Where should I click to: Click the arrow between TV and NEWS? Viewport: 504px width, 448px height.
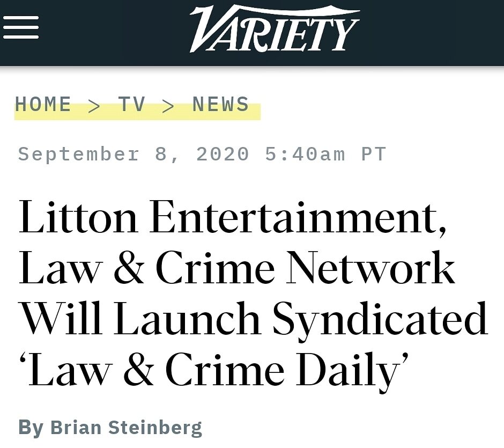coord(168,105)
